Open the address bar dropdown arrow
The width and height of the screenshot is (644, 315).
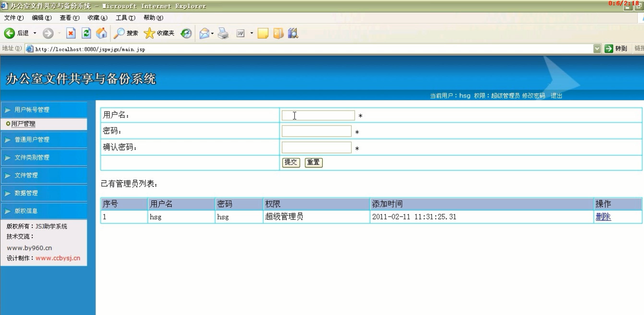(x=597, y=49)
